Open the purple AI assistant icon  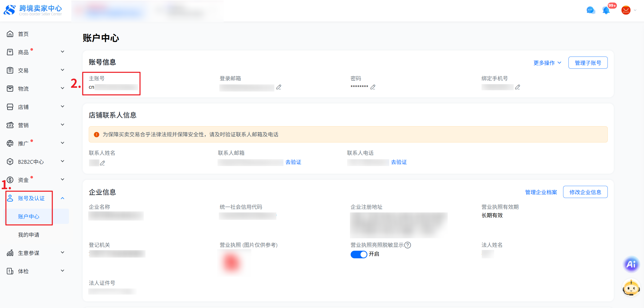coord(631,264)
